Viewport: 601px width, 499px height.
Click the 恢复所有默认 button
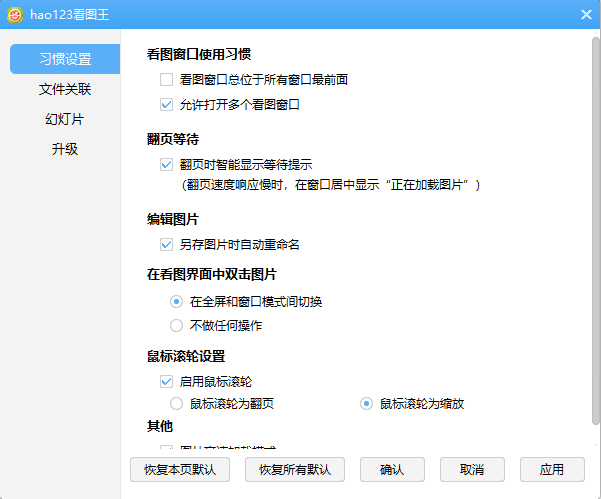pos(295,469)
